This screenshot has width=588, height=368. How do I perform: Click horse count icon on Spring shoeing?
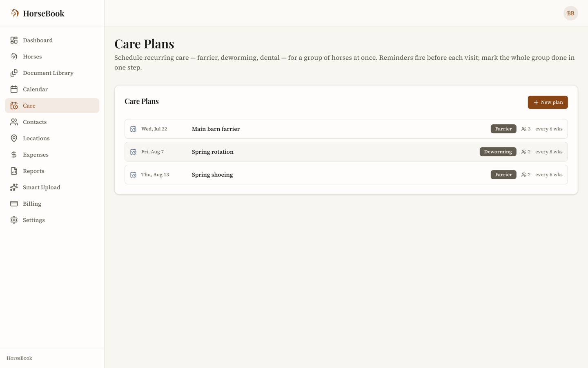(x=524, y=175)
